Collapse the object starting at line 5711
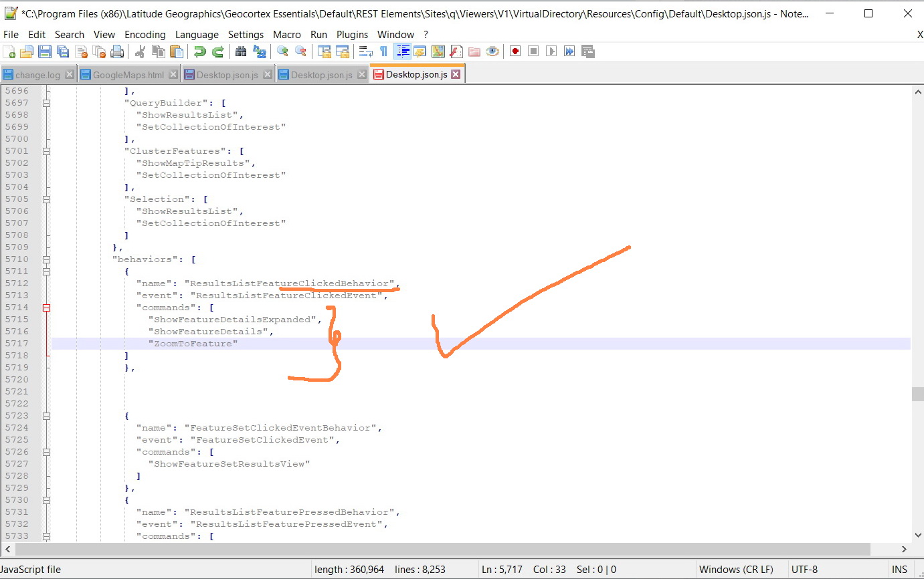The width and height of the screenshot is (924, 579). point(47,271)
